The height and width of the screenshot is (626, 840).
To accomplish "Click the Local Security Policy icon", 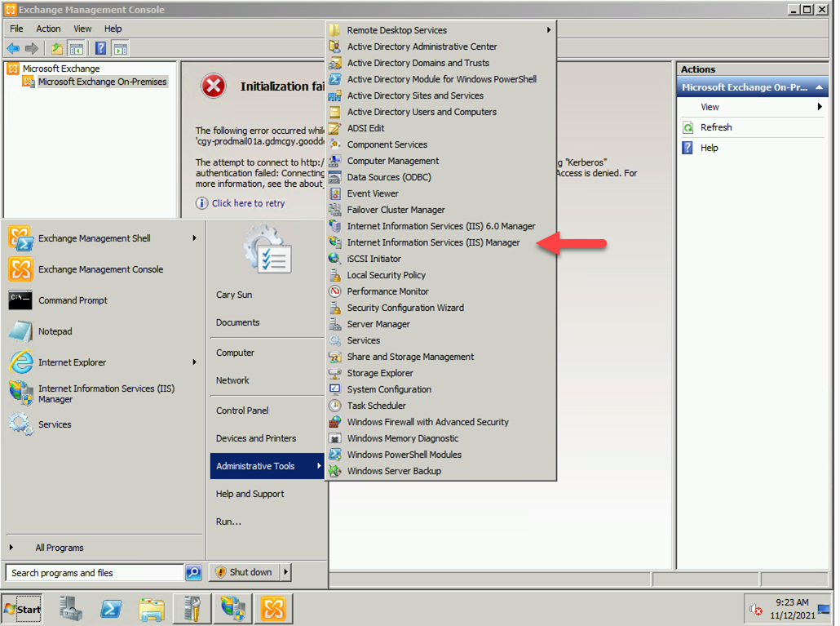I will (335, 275).
